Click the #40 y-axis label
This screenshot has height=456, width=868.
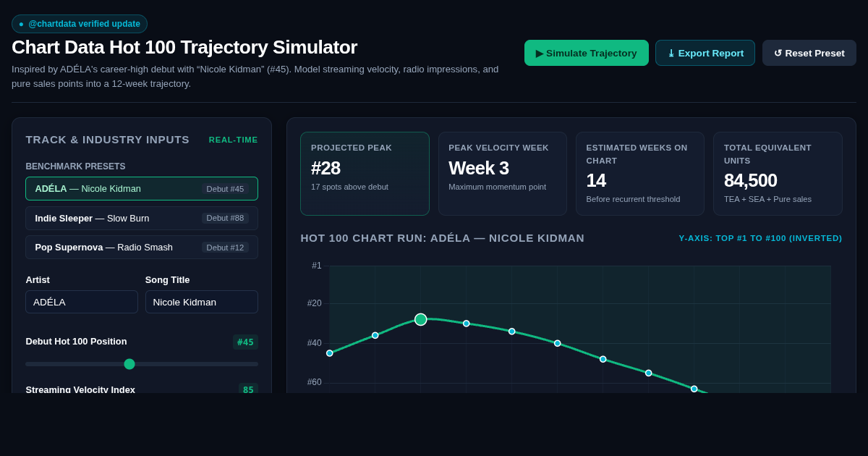pos(314,343)
